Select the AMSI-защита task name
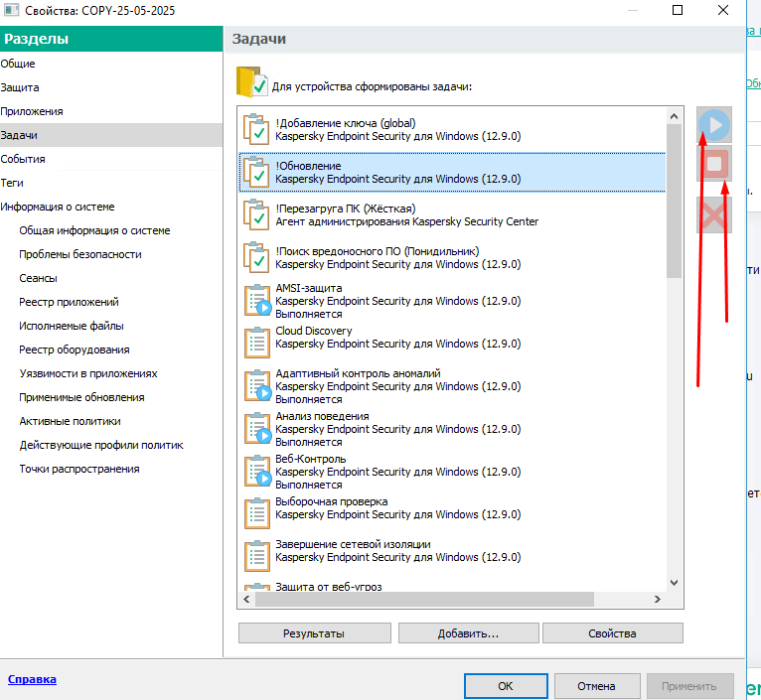The height and width of the screenshot is (700, 761). click(309, 288)
